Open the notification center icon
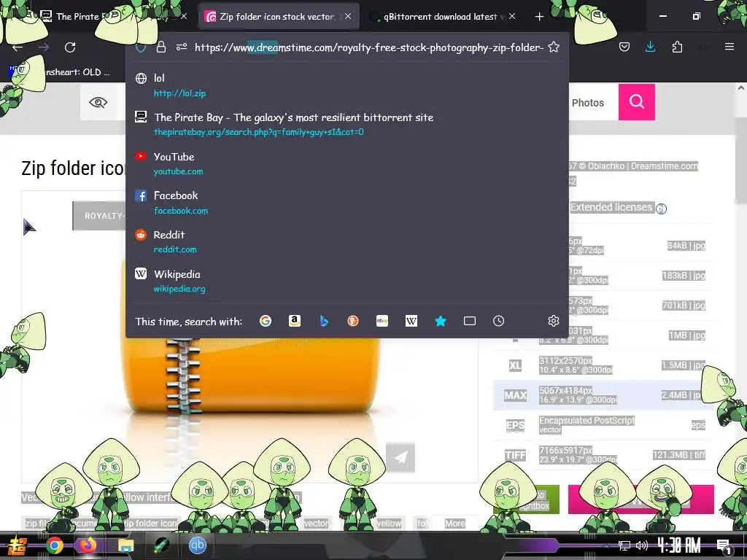The image size is (747, 560). click(x=723, y=546)
